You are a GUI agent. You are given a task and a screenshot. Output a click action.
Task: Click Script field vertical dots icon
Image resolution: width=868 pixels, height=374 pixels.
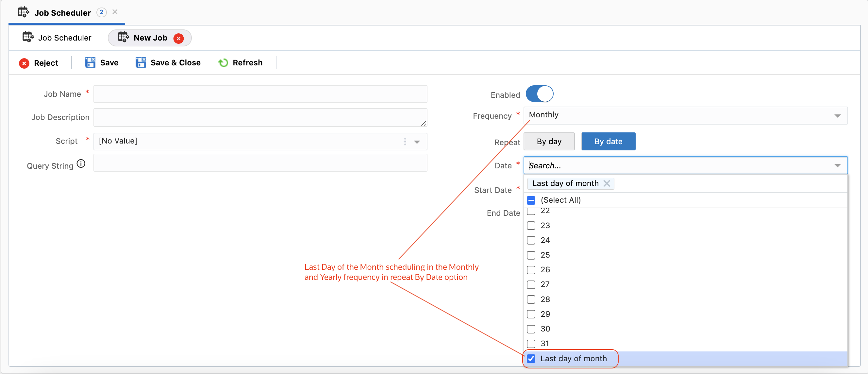point(405,141)
